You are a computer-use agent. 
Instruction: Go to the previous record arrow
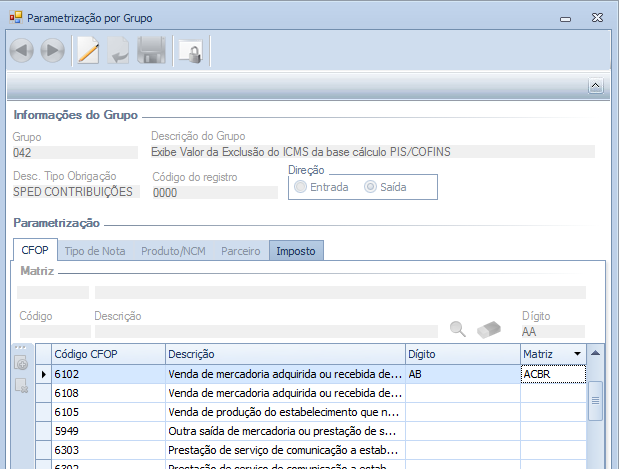tap(21, 51)
